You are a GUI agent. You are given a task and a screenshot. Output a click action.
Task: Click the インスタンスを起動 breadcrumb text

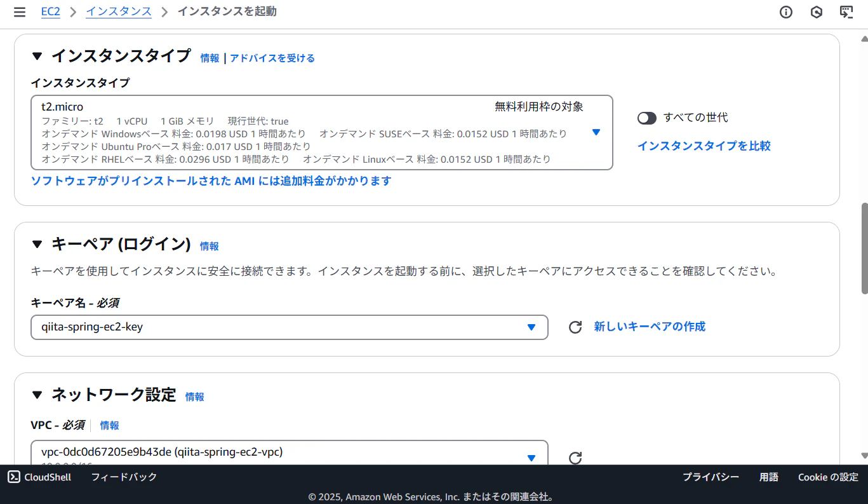click(227, 11)
